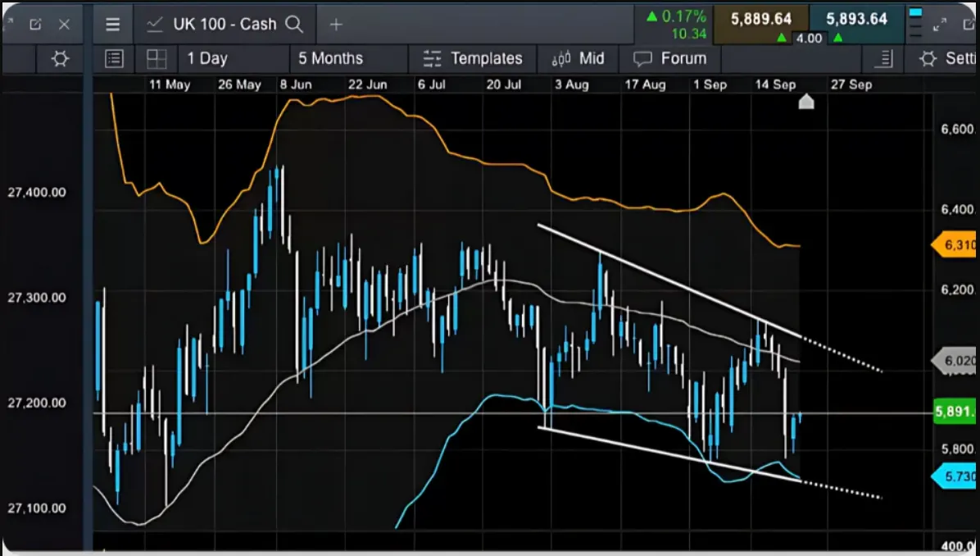The image size is (980, 556).
Task: Select the UK 100 - Cash tab
Action: [x=225, y=25]
